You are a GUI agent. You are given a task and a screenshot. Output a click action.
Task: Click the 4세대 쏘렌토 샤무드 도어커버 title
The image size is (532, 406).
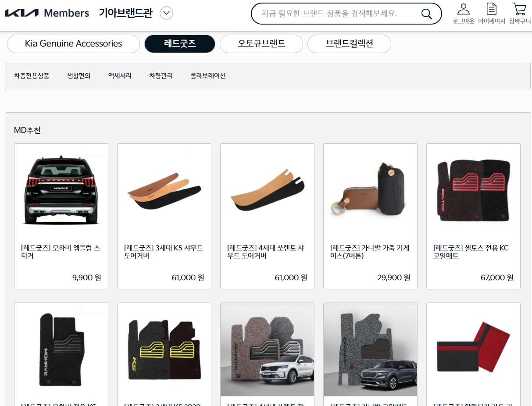[266, 252]
